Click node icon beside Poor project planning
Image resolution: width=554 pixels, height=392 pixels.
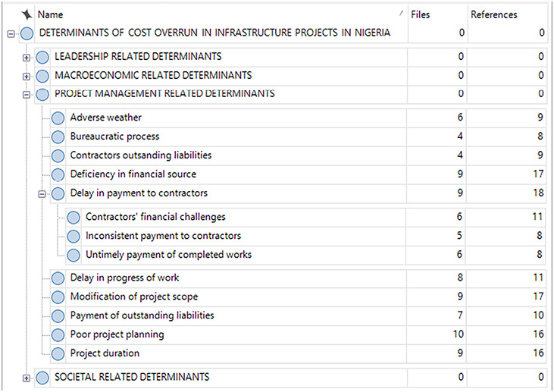58,334
